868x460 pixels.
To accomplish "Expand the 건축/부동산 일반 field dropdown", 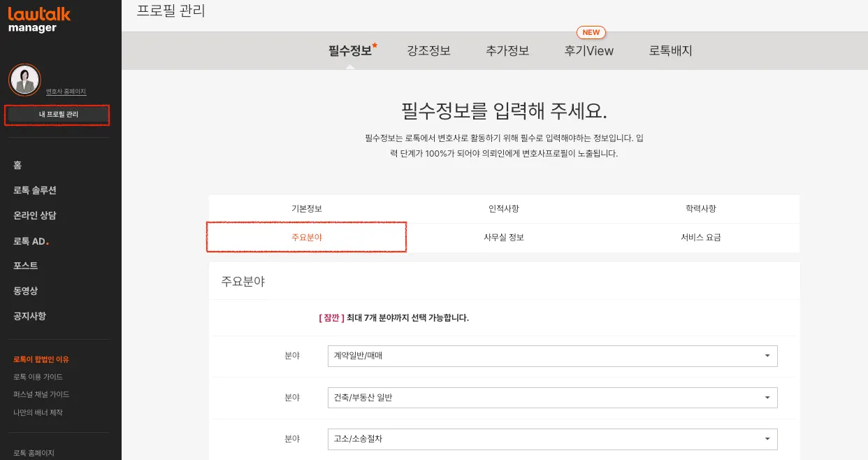I will (552, 398).
